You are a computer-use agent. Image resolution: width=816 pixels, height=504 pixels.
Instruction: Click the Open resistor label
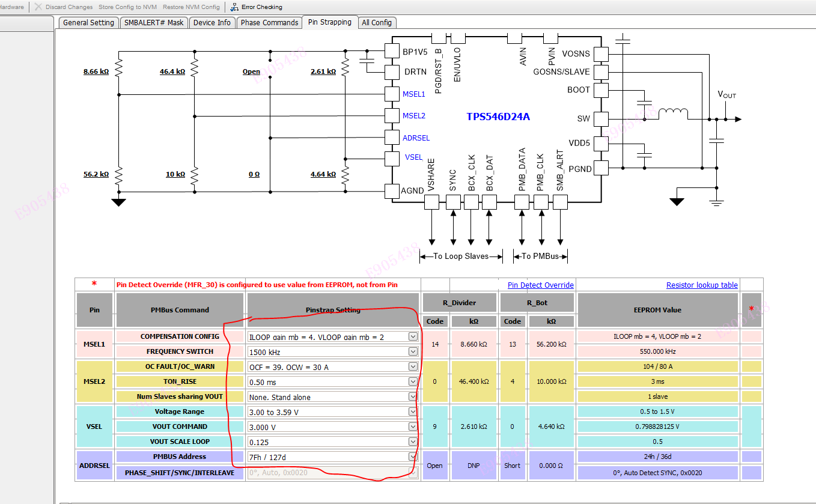tap(251, 71)
